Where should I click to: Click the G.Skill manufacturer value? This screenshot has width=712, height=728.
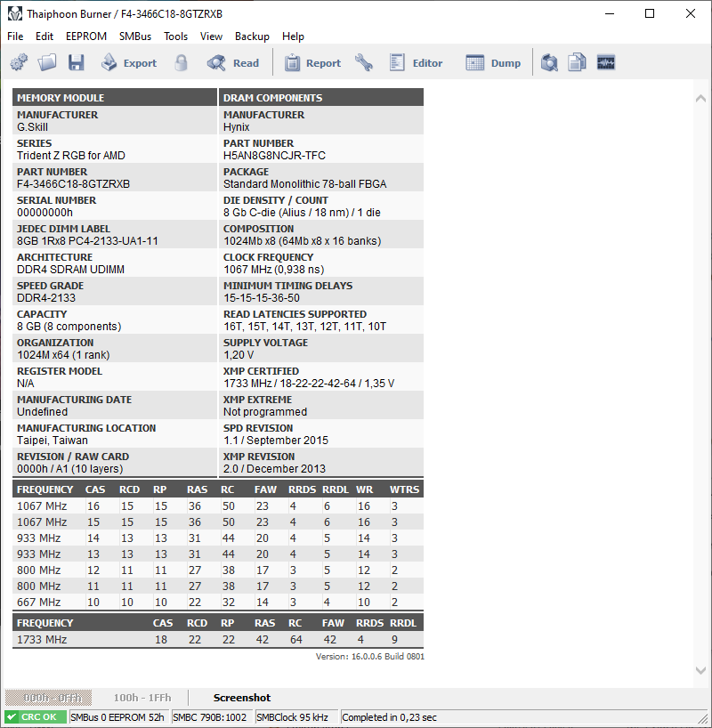coord(33,127)
